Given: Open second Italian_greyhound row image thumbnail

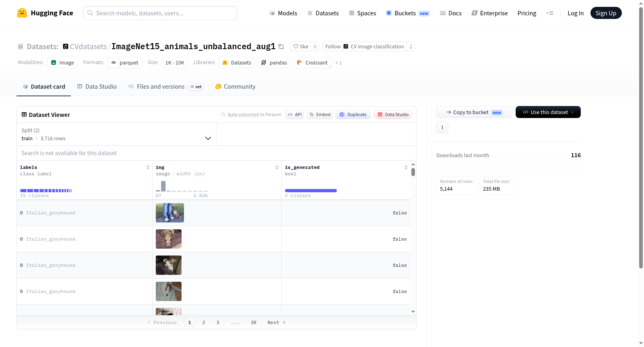Looking at the screenshot, I should coord(169,239).
